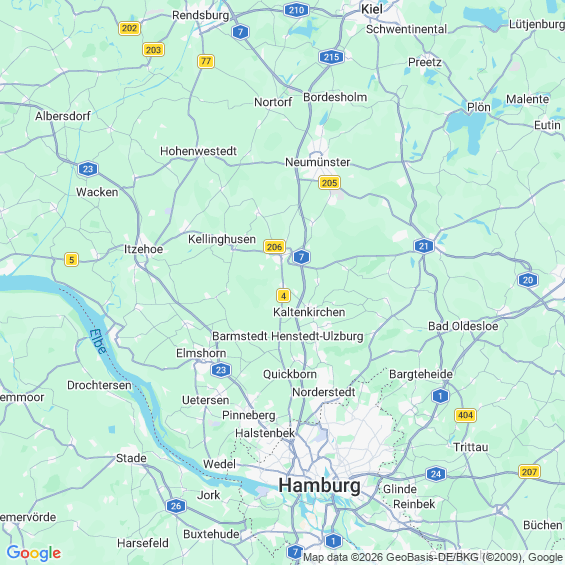Screen dimensions: 565x565
Task: Select the A 26 highway shield
Action: pyautogui.click(x=176, y=506)
